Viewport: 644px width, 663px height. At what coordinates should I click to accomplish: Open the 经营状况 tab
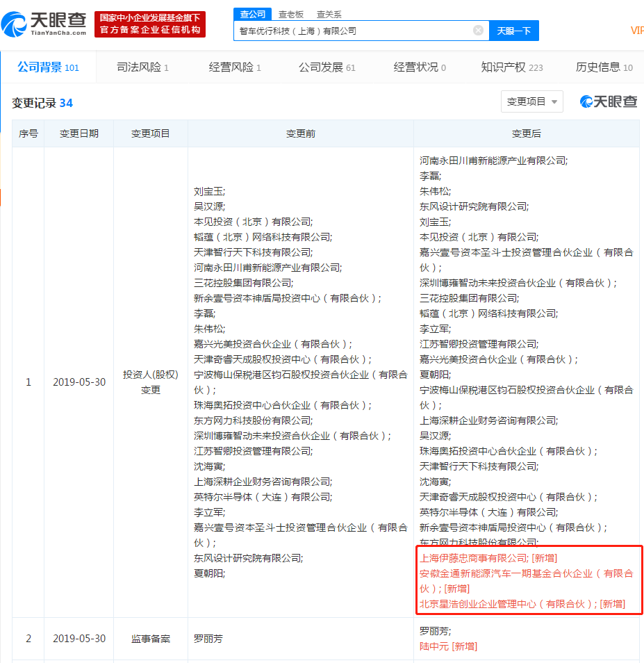[x=419, y=67]
